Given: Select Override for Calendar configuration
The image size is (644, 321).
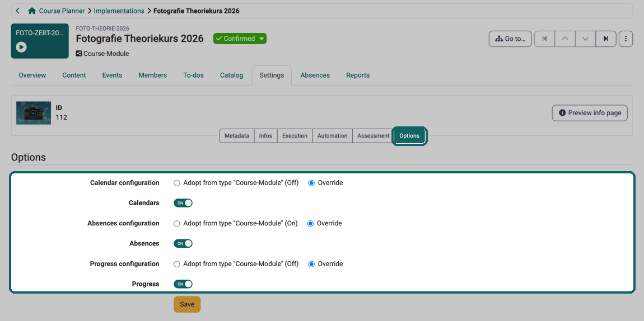Looking at the screenshot, I should tap(312, 183).
